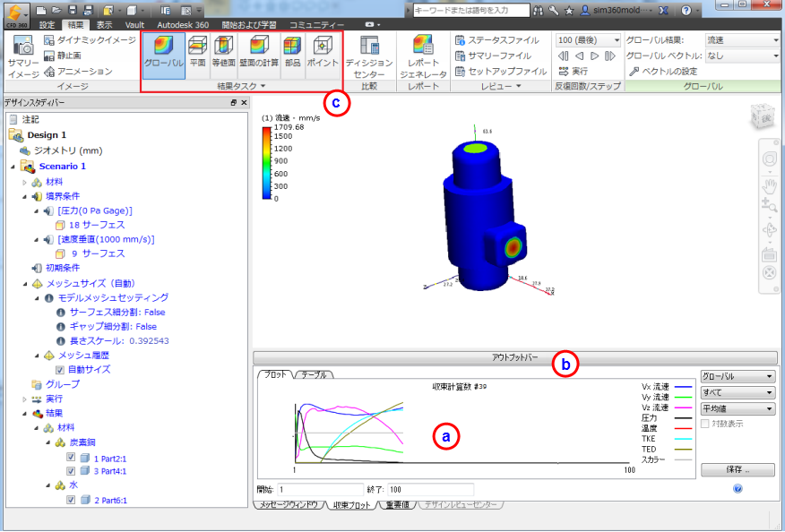Open the グローバル ベクトル なし dropdown

pyautogui.click(x=742, y=56)
